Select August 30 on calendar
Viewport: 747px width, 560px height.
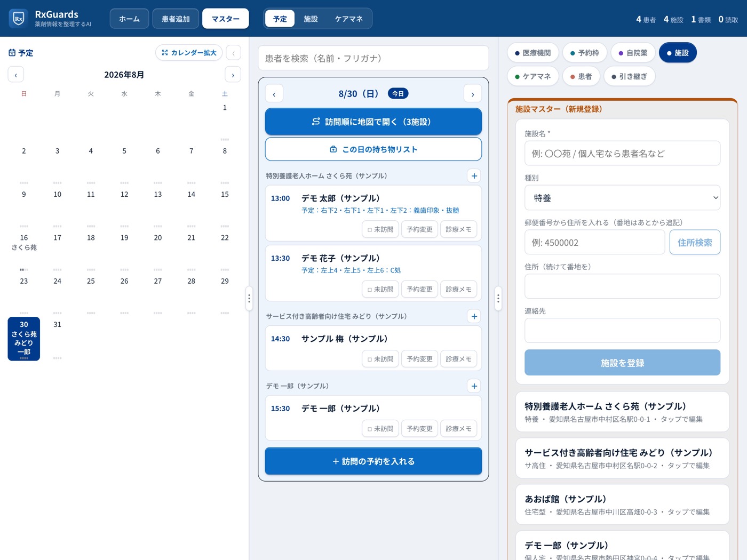pyautogui.click(x=24, y=339)
